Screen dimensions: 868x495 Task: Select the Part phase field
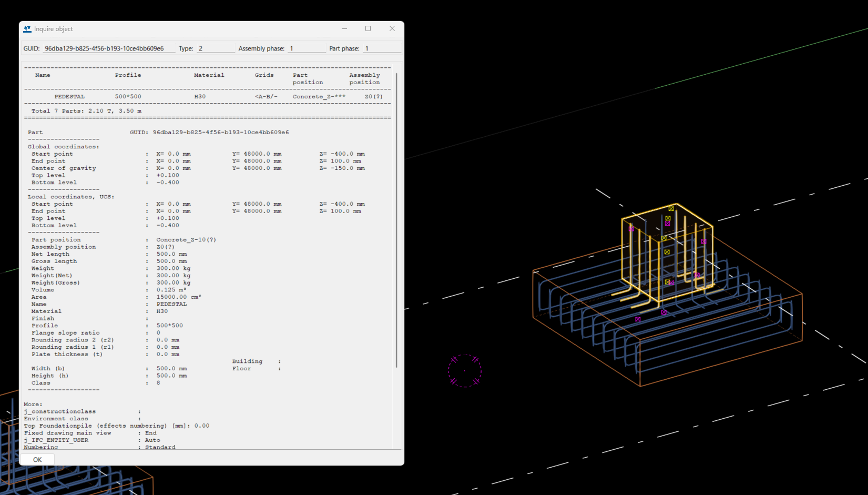click(382, 48)
